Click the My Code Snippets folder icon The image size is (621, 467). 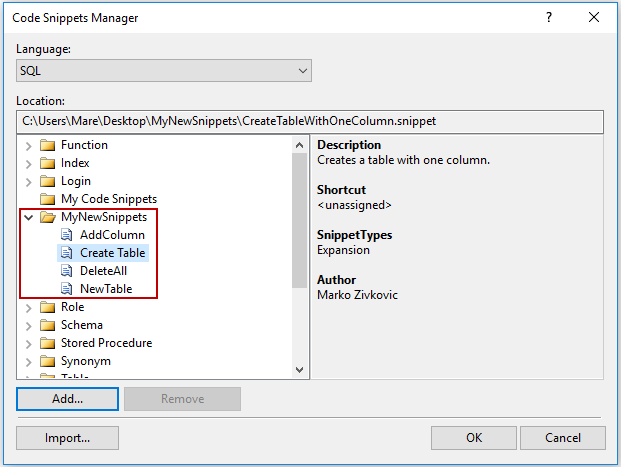[47, 199]
